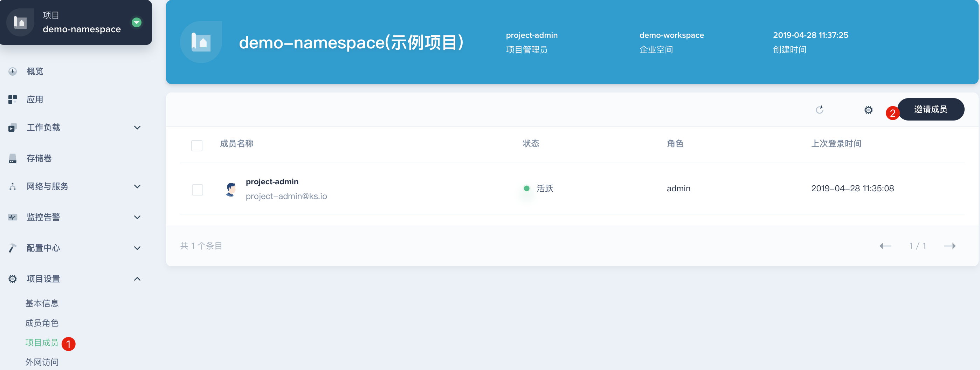Click the 2019-04-28 11:35:08 login time

853,189
